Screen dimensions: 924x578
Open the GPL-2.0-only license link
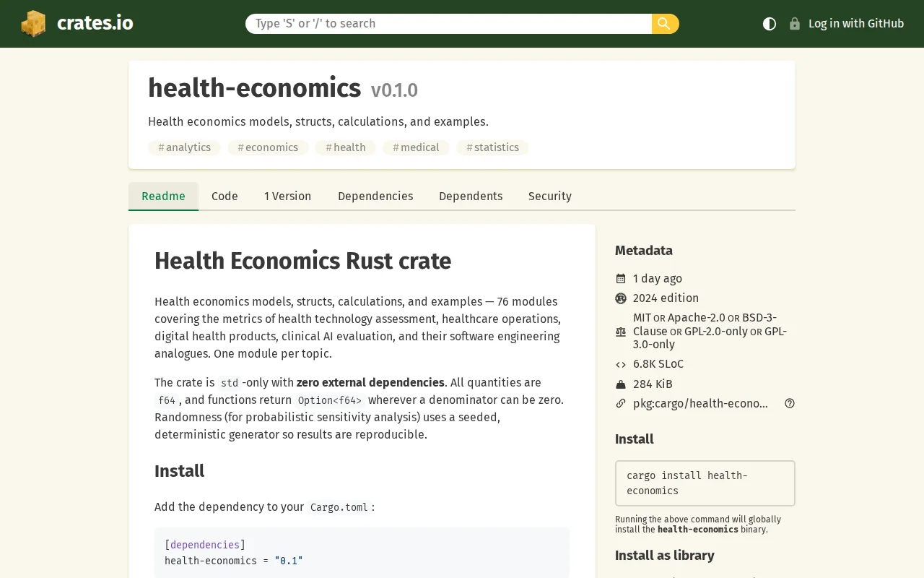(716, 332)
